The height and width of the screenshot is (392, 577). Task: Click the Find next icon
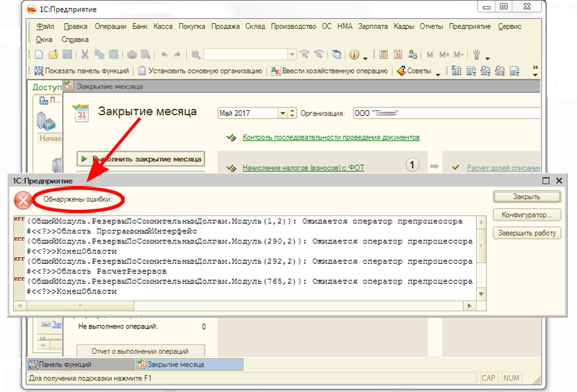pyautogui.click(x=304, y=55)
